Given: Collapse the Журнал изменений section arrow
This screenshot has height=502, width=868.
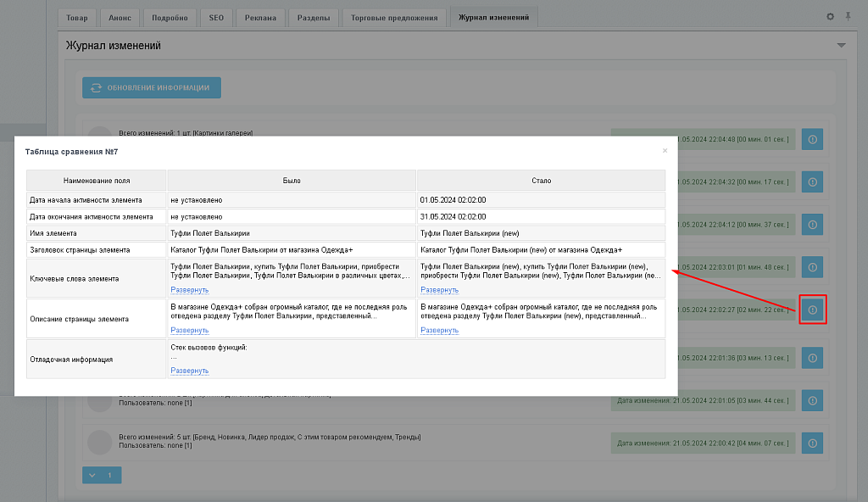Looking at the screenshot, I should [x=841, y=46].
